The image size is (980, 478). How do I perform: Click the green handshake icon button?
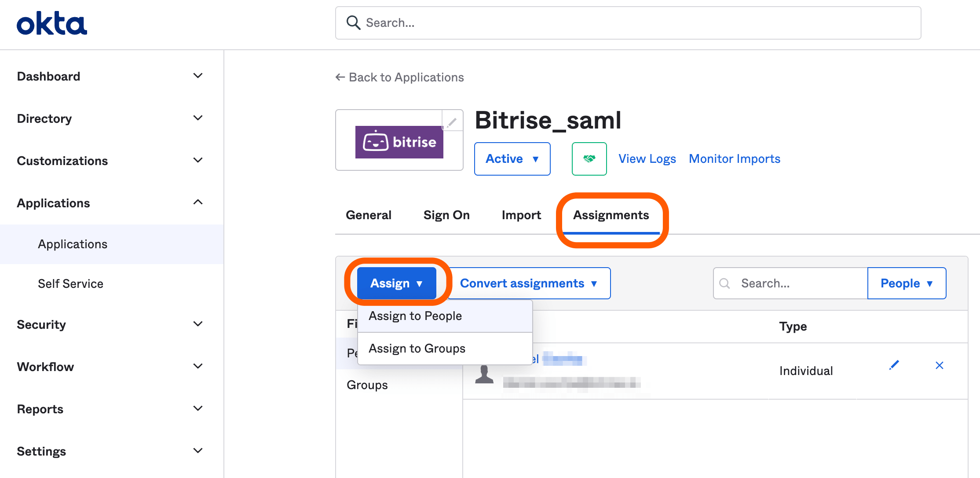589,159
